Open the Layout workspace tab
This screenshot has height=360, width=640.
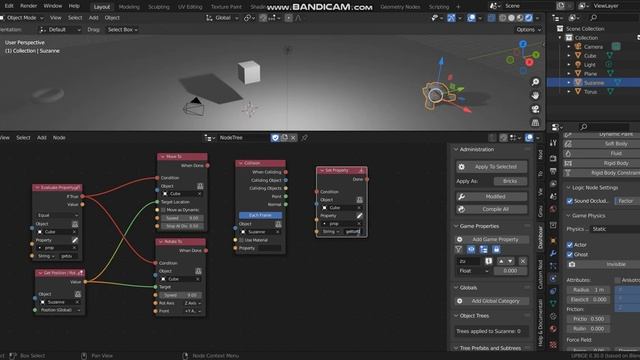pos(102,7)
